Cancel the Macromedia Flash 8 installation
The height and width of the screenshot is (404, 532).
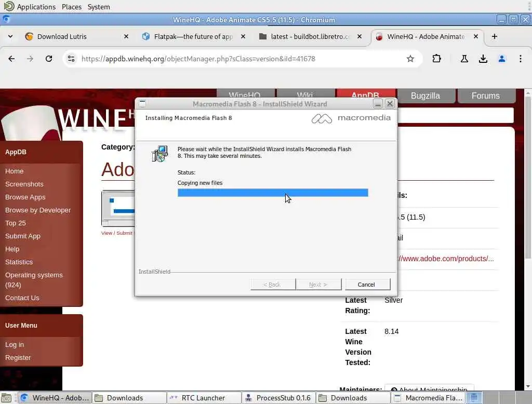tap(367, 284)
